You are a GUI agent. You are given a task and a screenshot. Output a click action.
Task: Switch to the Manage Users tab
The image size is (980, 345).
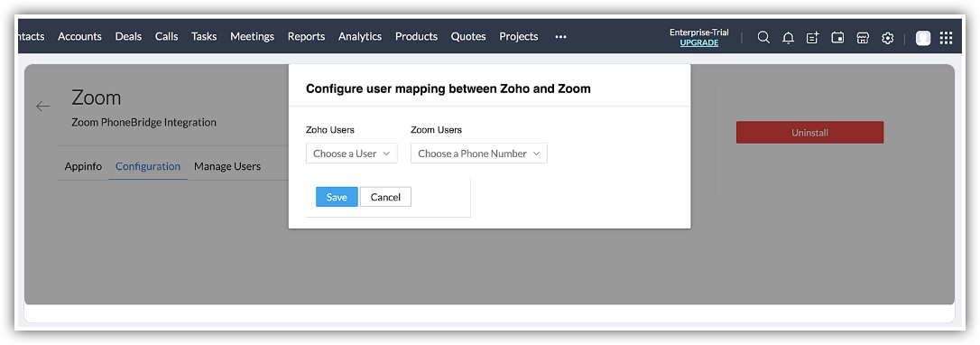tap(227, 166)
